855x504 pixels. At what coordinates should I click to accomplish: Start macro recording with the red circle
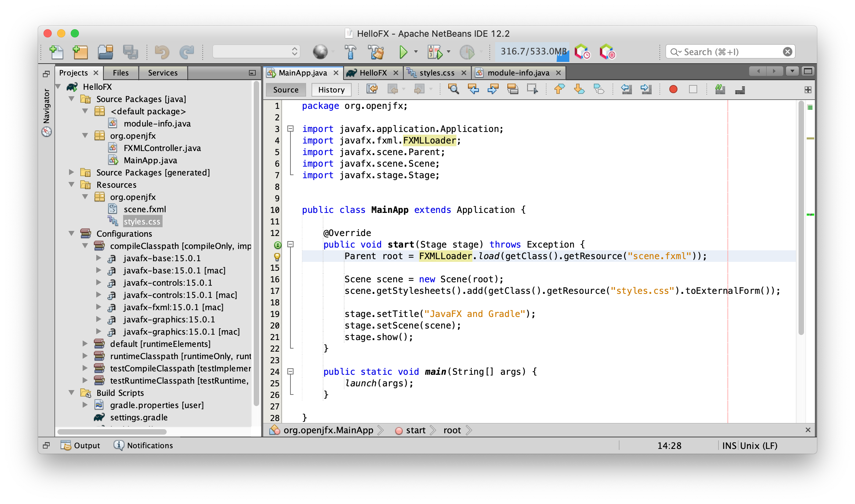pos(673,89)
